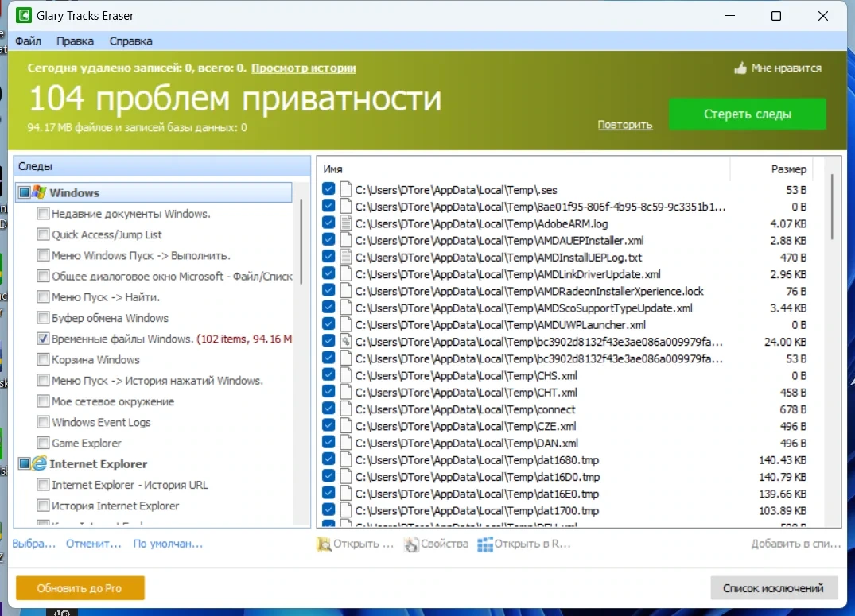This screenshot has height=616, width=855.
Task: Click the Glary Tracks Eraser app icon
Action: tap(23, 15)
